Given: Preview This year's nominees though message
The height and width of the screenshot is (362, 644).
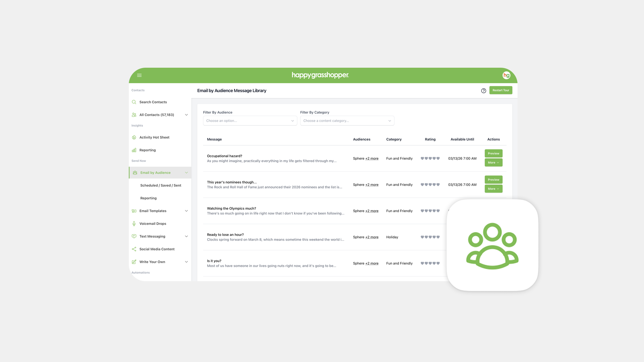Looking at the screenshot, I should [493, 180].
